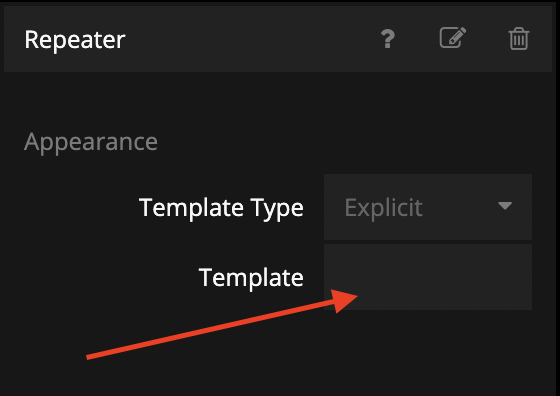Image resolution: width=560 pixels, height=396 pixels.
Task: Click the Template field label
Action: point(251,277)
